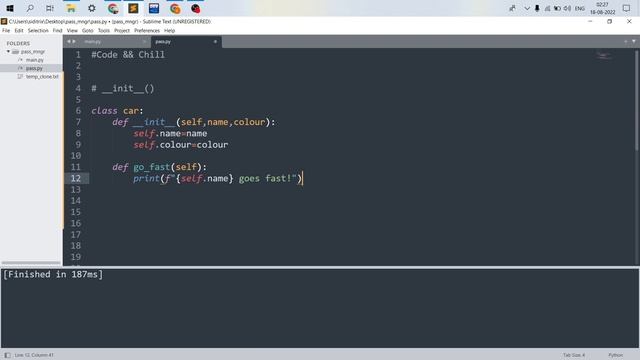The image size is (640, 360).
Task: Open the Goto menu
Action: coord(88,31)
